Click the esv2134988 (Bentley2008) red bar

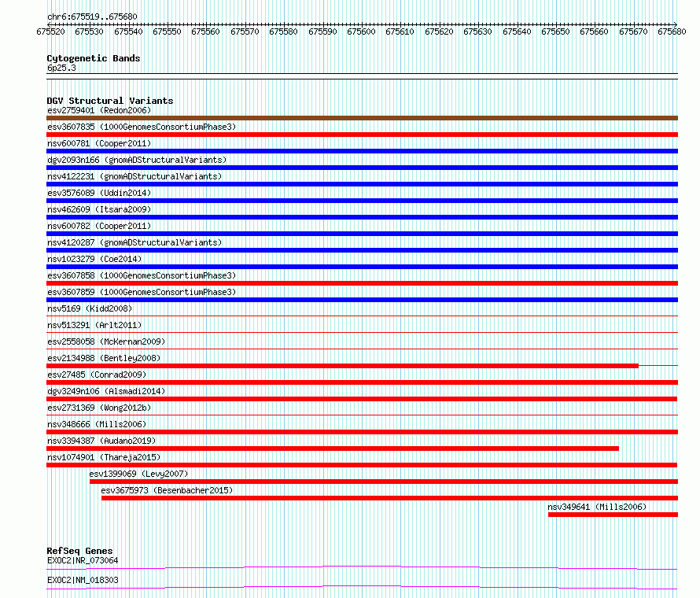pos(342,366)
